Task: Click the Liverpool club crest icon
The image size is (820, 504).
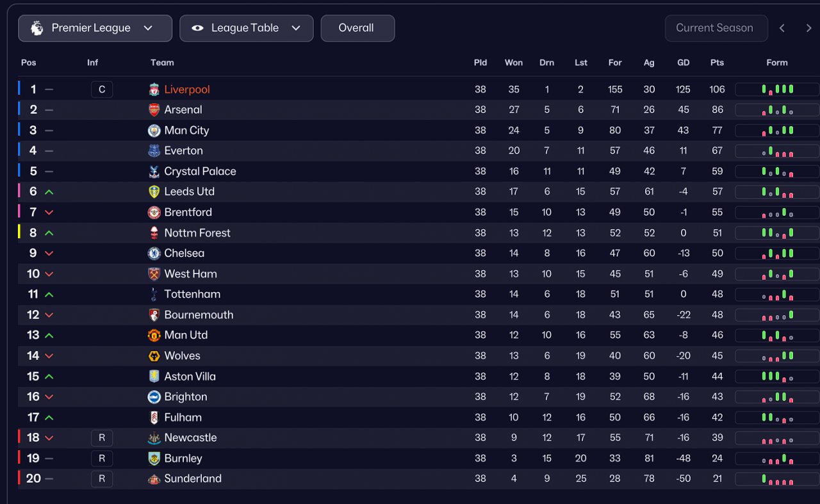Action: pos(154,90)
